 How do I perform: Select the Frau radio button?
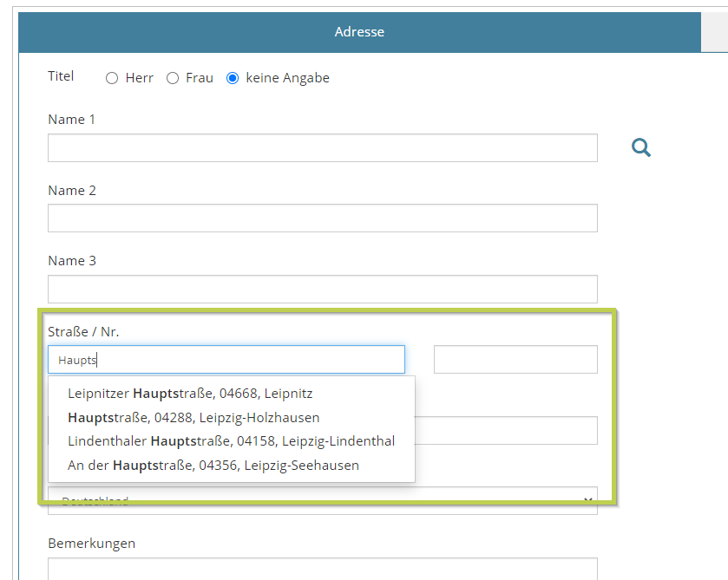(x=173, y=78)
